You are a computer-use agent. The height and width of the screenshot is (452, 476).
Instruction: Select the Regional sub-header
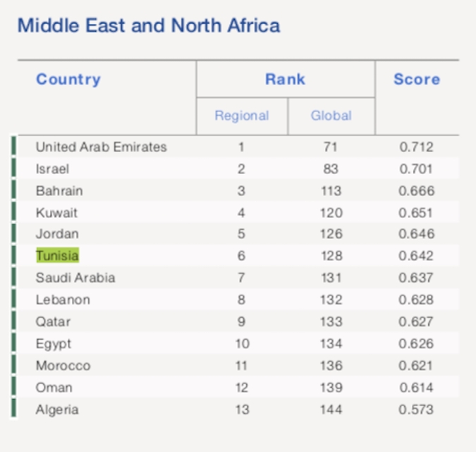point(242,116)
